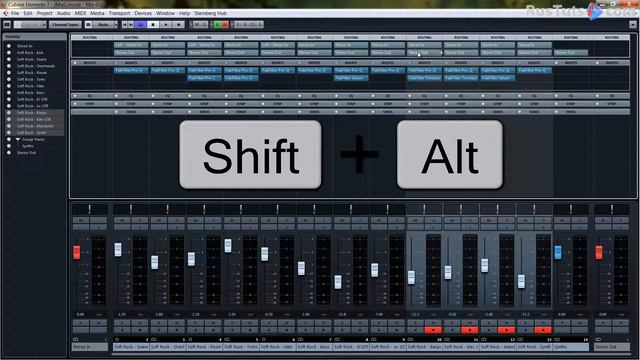Viewport: 640px width, 360px height.
Task: Click the green Read automation toolbar button
Action: point(218,25)
